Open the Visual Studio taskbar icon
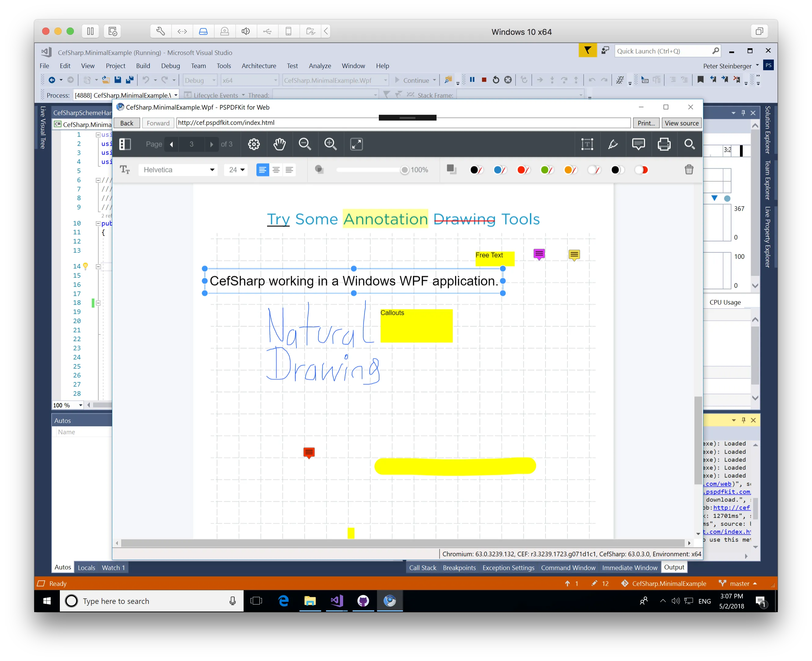 [x=336, y=601]
